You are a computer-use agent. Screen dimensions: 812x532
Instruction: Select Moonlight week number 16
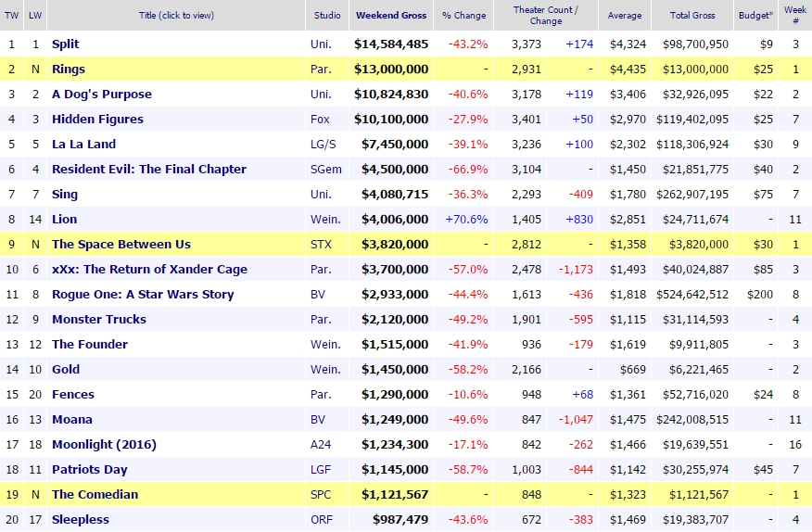795,445
